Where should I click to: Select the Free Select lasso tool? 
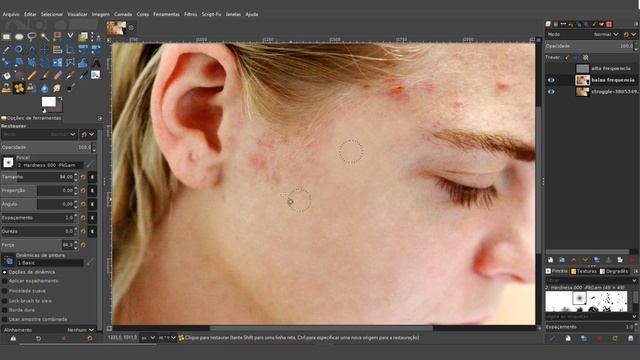pos(32,37)
